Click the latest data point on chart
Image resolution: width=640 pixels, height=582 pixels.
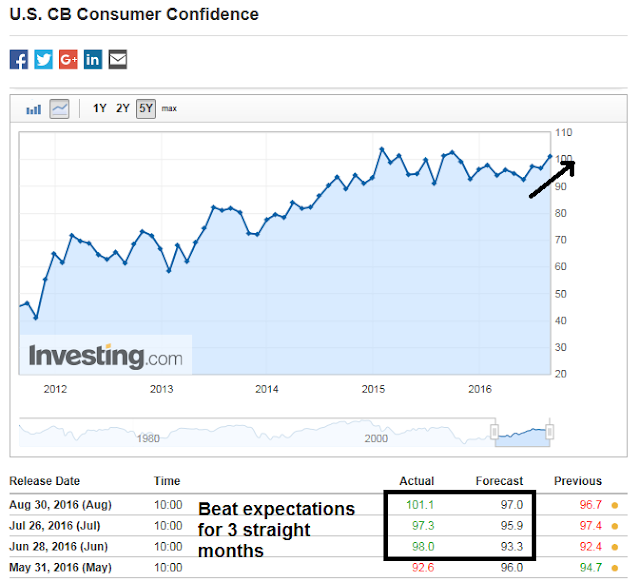pyautogui.click(x=550, y=156)
